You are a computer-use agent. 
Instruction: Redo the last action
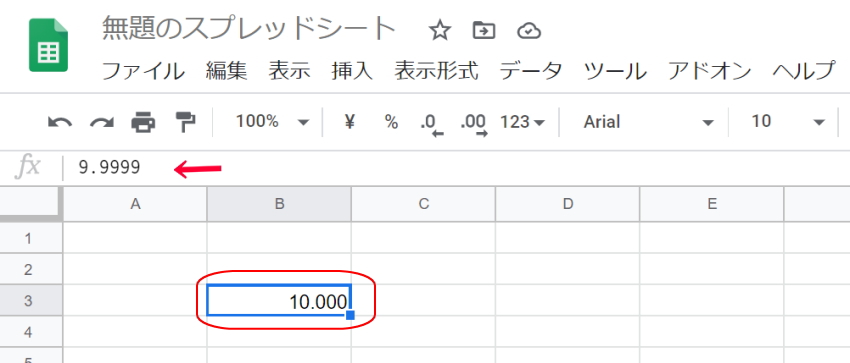coord(101,122)
